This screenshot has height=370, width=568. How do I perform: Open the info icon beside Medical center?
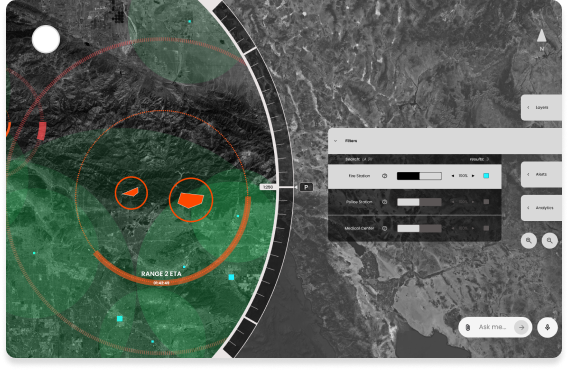click(x=384, y=228)
